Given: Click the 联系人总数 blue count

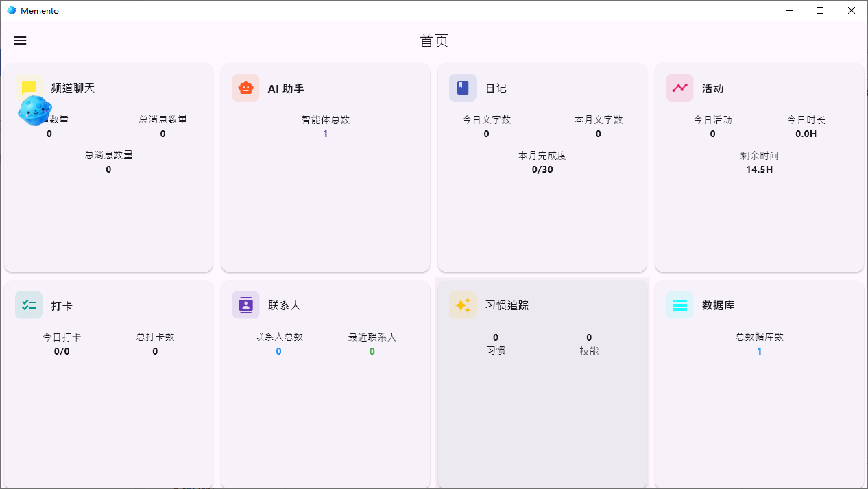Looking at the screenshot, I should [278, 351].
